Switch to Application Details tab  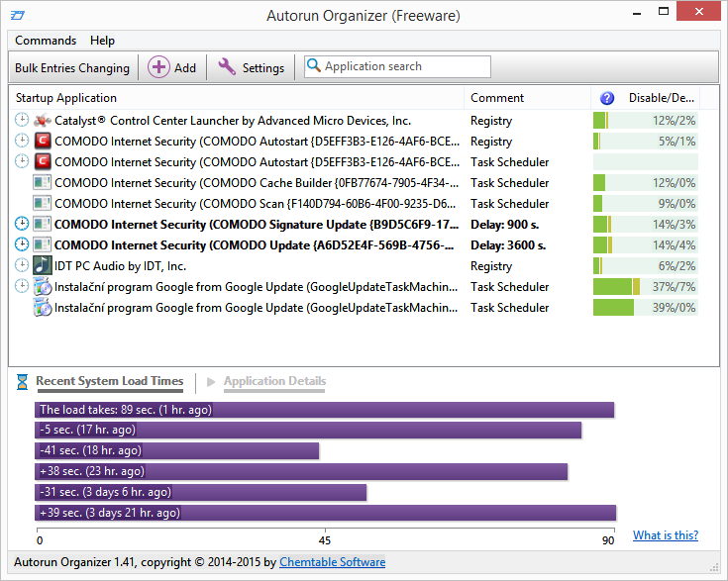click(275, 381)
